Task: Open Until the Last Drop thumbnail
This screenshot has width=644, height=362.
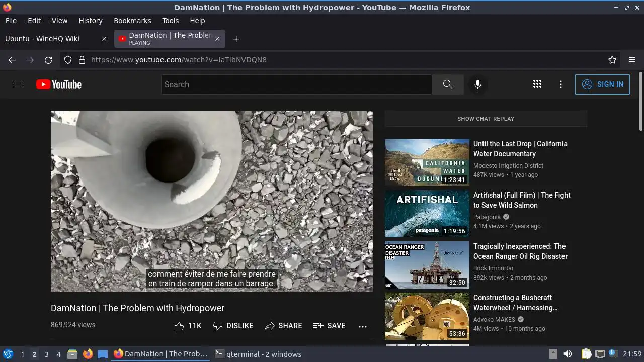Action: tap(427, 162)
